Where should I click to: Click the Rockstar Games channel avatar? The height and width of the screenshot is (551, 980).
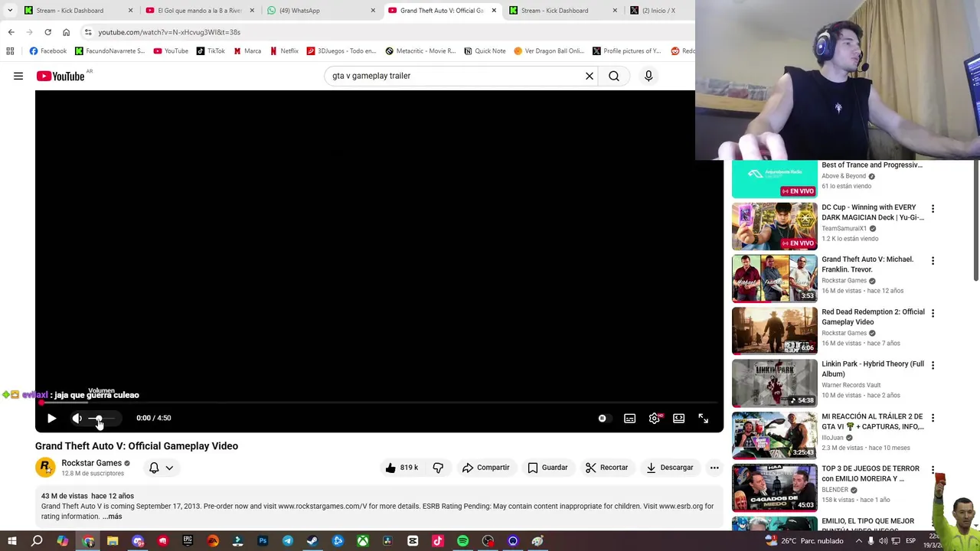(x=45, y=467)
